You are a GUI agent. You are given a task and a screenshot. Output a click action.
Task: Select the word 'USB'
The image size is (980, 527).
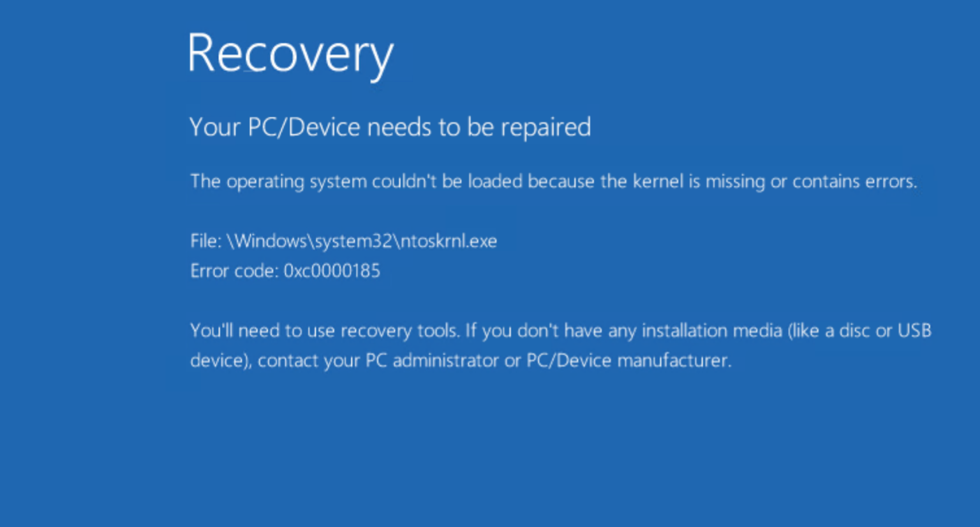pos(914,330)
